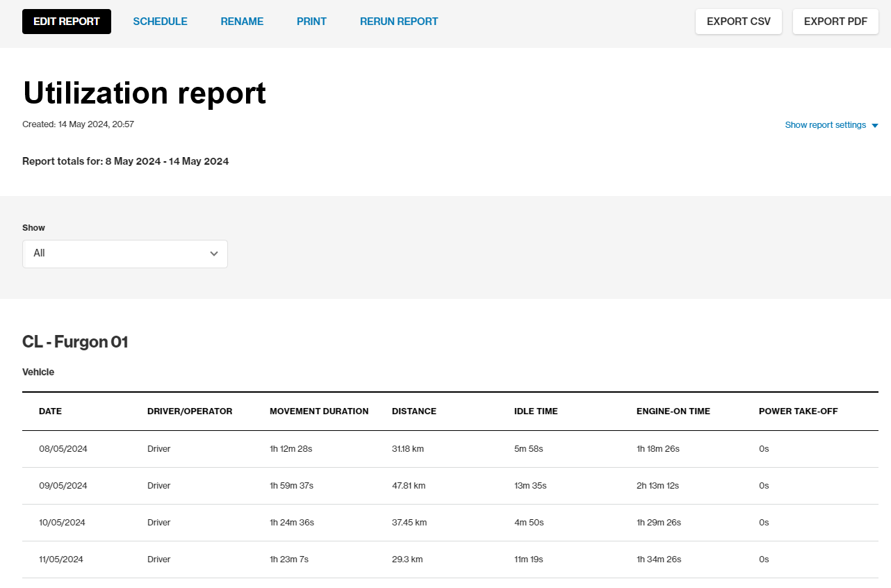The width and height of the screenshot is (891, 588).
Task: Select the Distance column header
Action: (x=414, y=411)
